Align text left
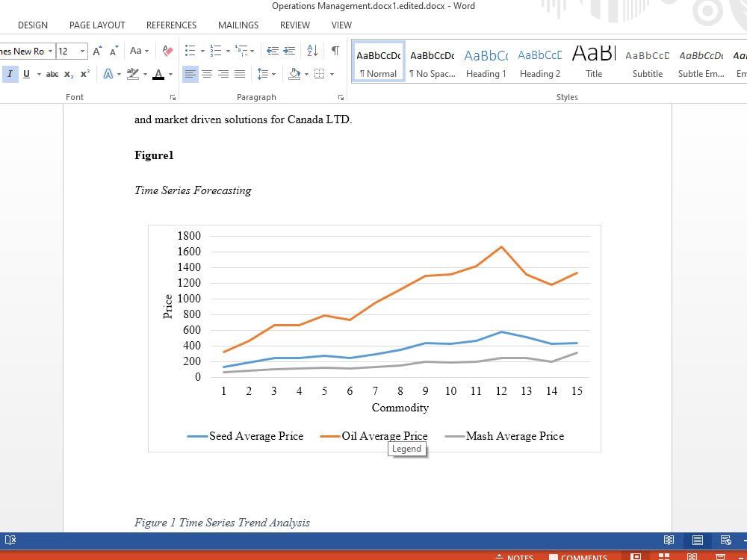 190,74
